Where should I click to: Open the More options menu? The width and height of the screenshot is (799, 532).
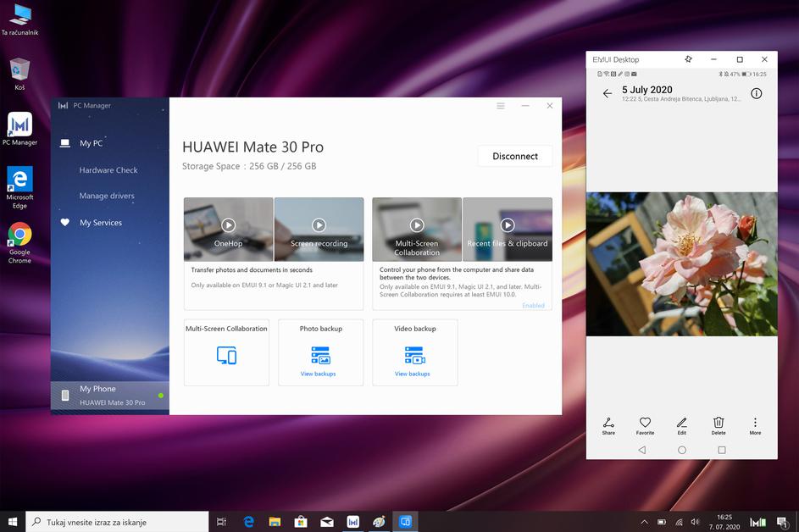(755, 424)
